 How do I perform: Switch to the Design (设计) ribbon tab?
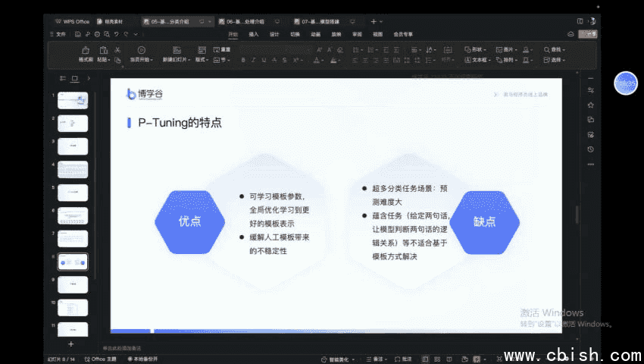pos(274,34)
